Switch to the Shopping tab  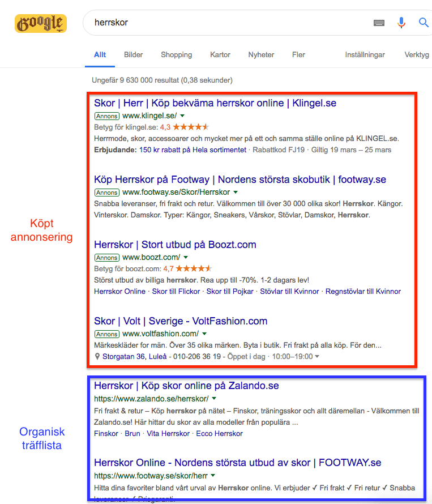click(177, 54)
